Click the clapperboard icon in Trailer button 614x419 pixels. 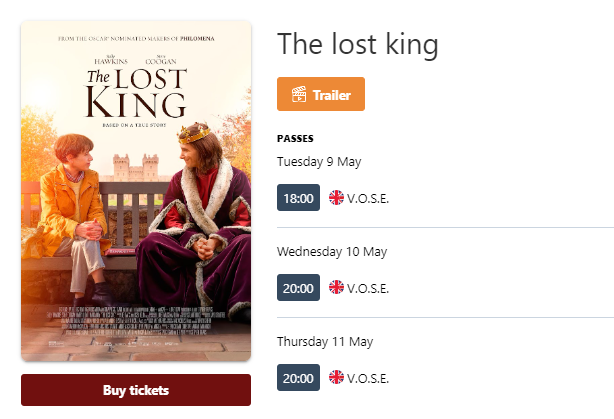[299, 94]
